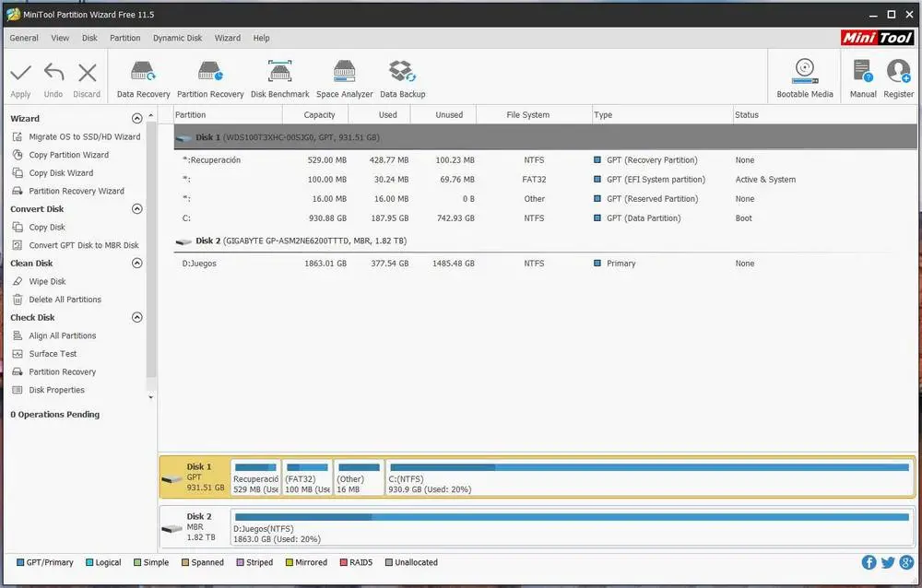Click the D:Juegos(NTFS) usage bar in disk map
Image resolution: width=922 pixels, height=588 pixels.
[572, 517]
